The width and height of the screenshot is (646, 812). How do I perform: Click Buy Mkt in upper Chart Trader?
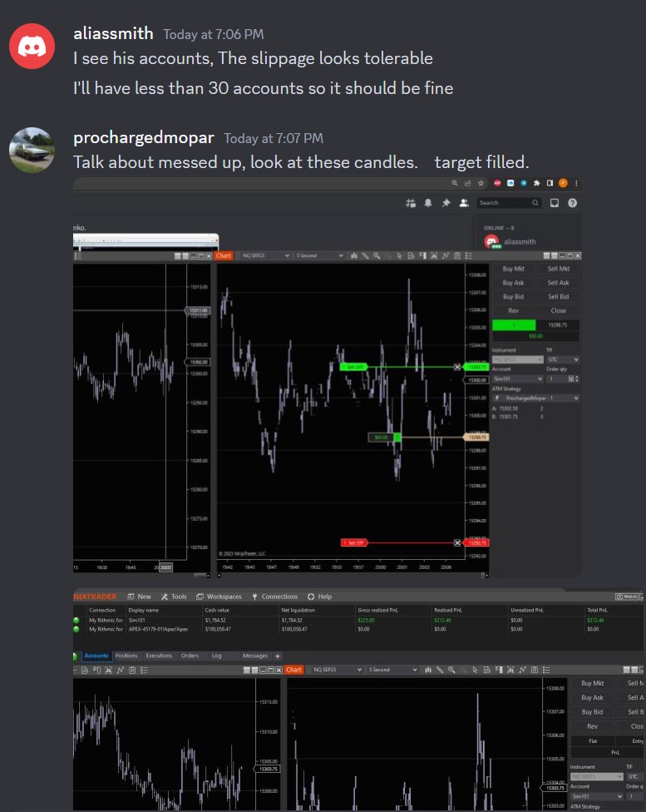pyautogui.click(x=514, y=269)
